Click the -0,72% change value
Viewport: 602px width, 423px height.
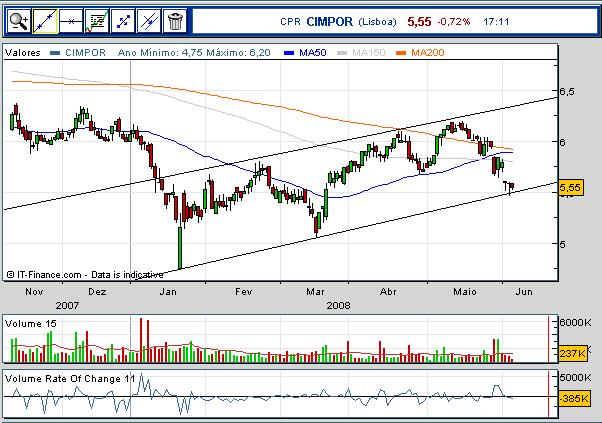coord(453,22)
